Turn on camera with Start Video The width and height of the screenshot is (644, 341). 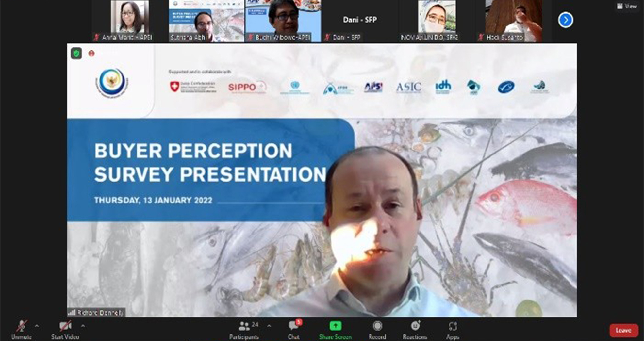(65, 326)
